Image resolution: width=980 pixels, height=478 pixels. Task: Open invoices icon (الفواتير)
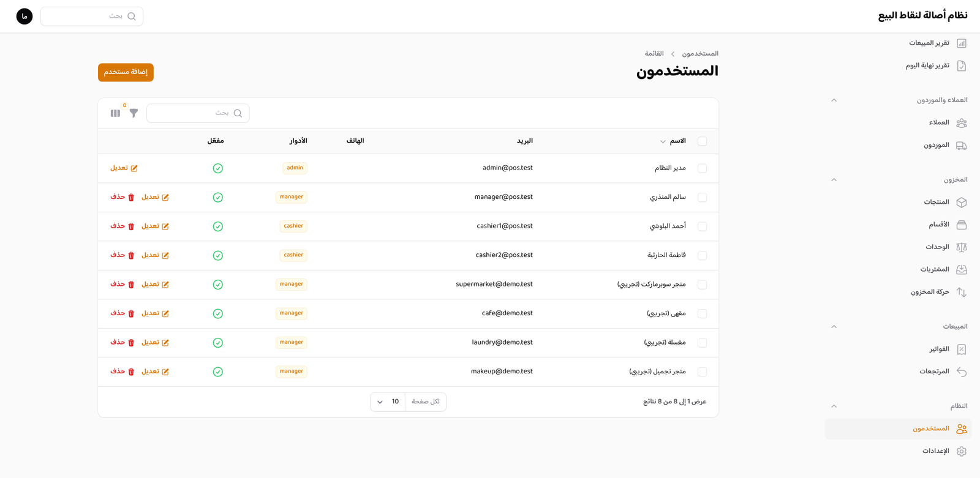tap(962, 349)
